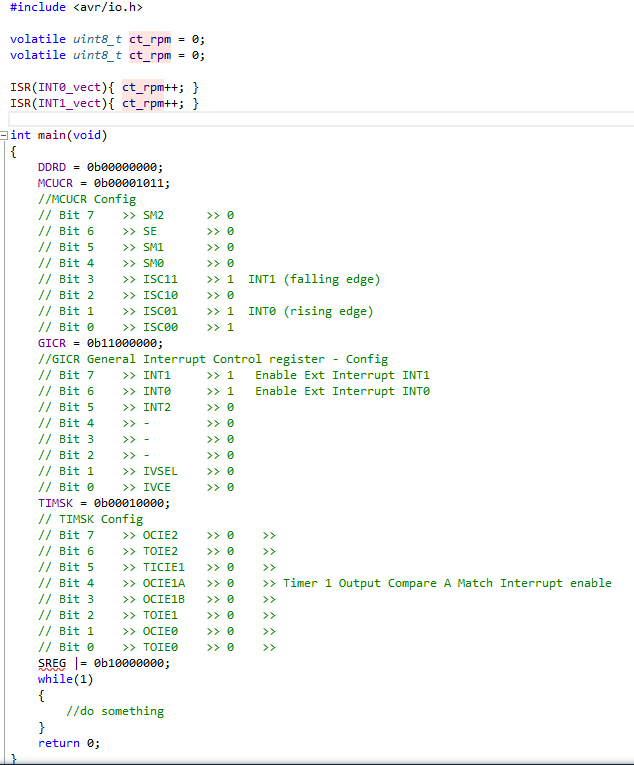Screen dimensions: 634x765
Task: Click the #include <avr/io.h> line
Action: pos(76,7)
